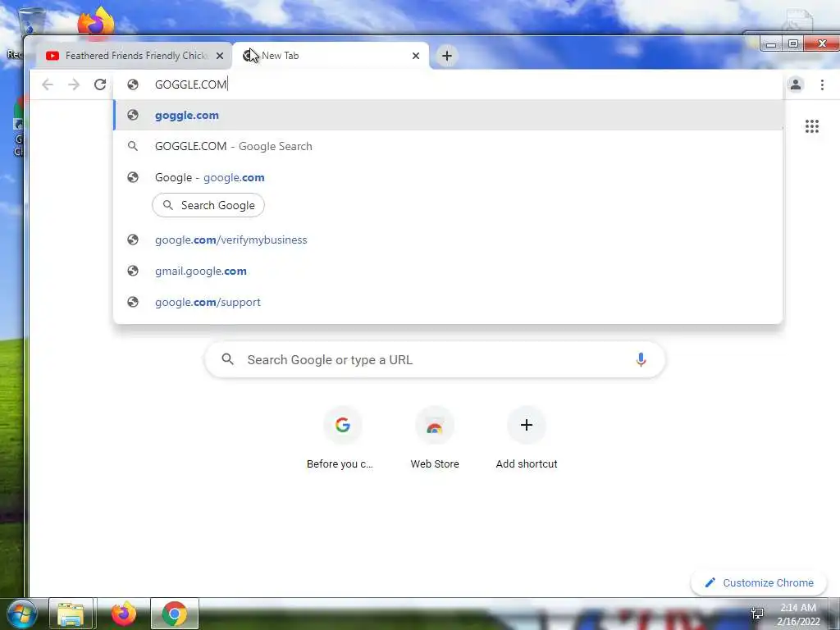Open the Chrome profile avatar icon
The width and height of the screenshot is (840, 630).
point(796,84)
